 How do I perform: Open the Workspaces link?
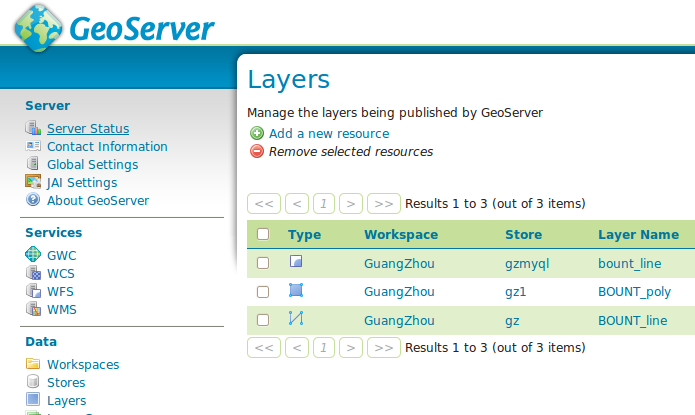click(x=83, y=364)
